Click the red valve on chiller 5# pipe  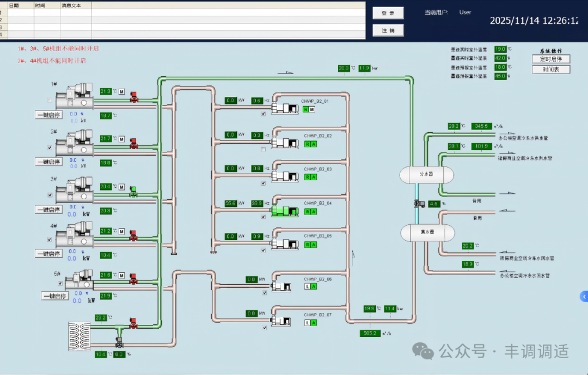133,279
